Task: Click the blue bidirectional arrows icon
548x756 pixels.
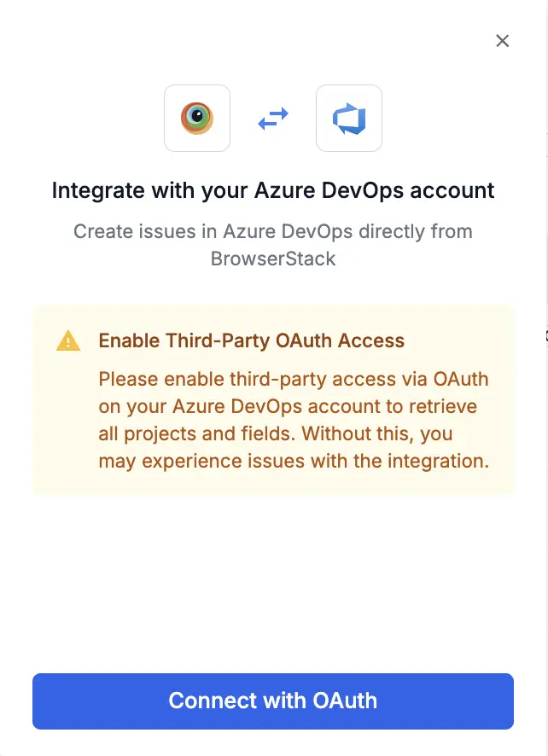Action: pos(273,119)
